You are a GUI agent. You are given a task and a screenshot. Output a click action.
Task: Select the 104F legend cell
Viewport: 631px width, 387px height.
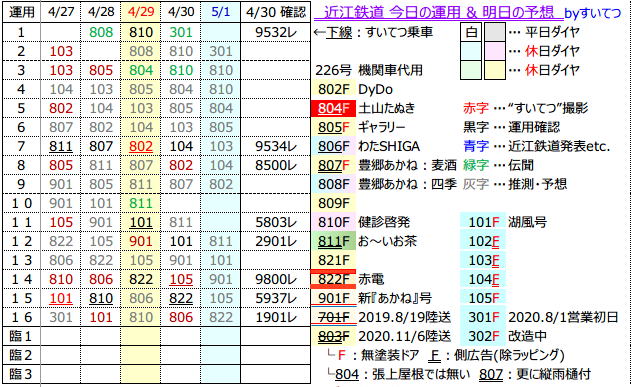point(483,279)
